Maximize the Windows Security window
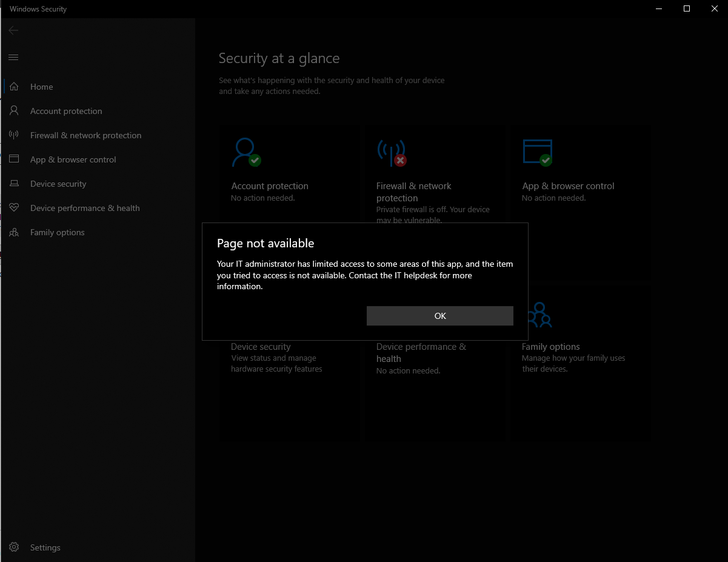728x562 pixels. point(687,8)
